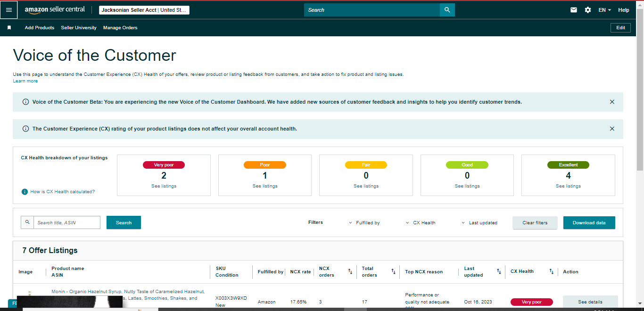
Task: Sort by NCX orders column arrows
Action: 350,271
